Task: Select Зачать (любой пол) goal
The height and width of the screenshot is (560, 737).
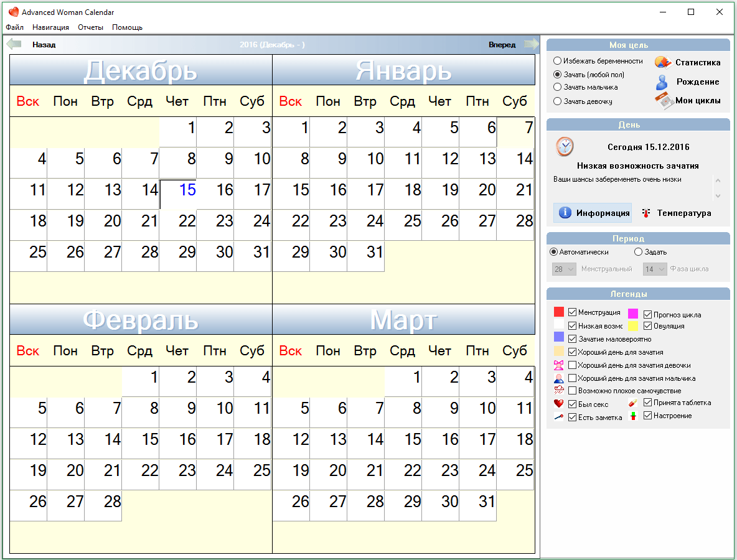Action: click(558, 74)
